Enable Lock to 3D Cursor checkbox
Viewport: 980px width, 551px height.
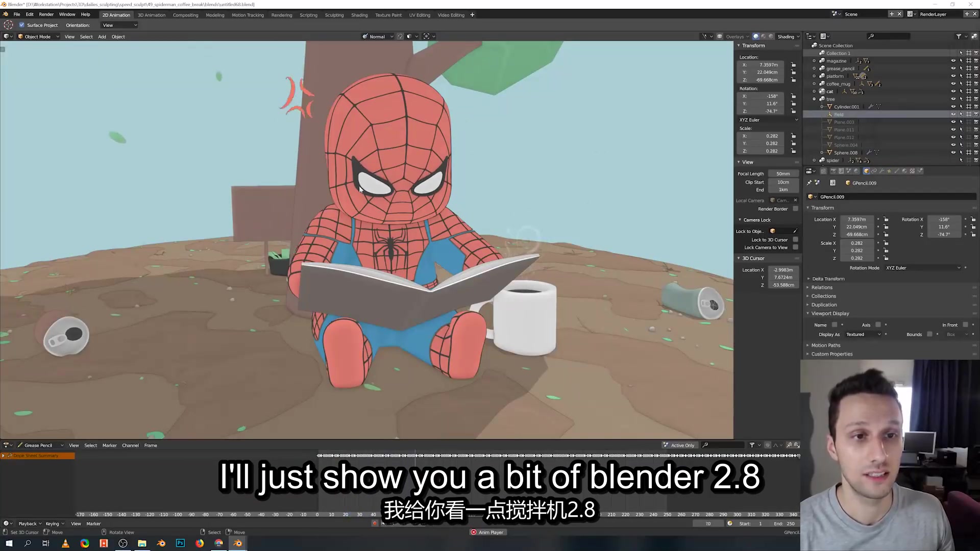click(795, 240)
